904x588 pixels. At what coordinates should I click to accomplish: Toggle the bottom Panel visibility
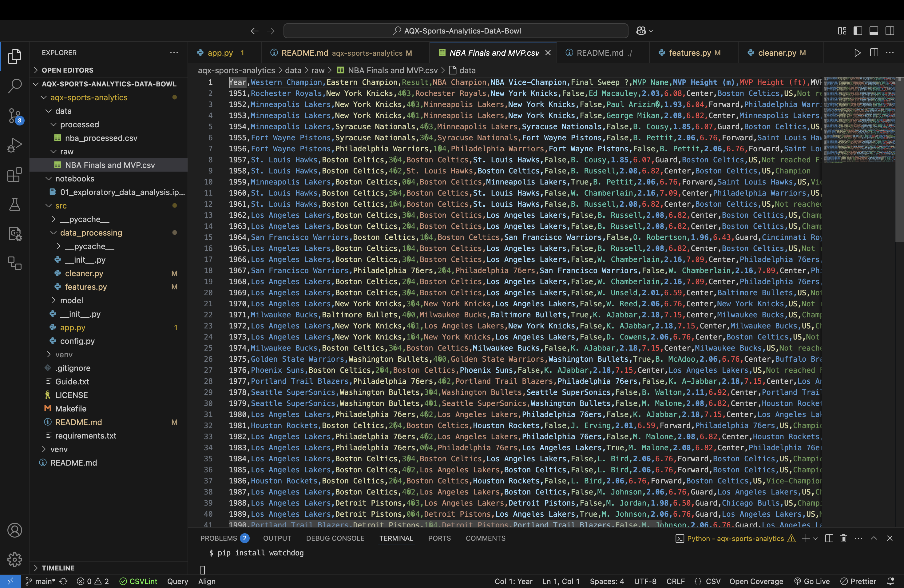[x=874, y=31]
